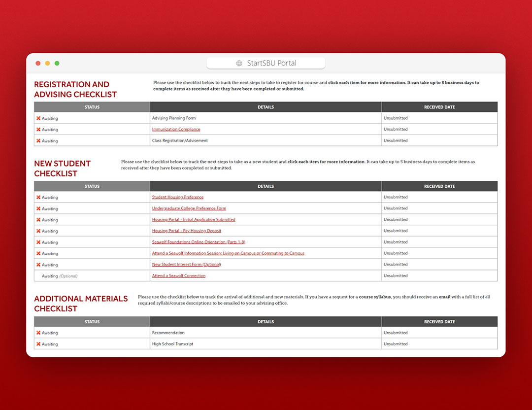Click the red X icon beside Student Housing Preference
The image size is (532, 410).
coord(38,197)
